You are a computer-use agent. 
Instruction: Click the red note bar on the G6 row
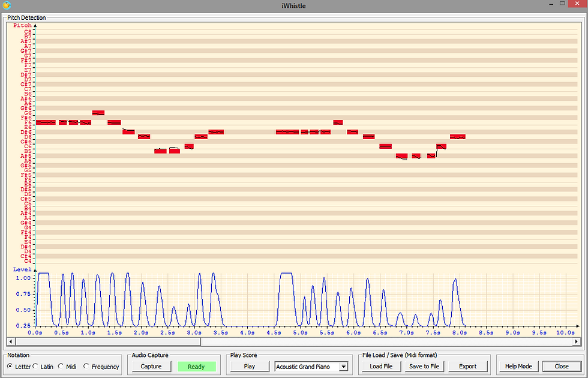pyautogui.click(x=98, y=113)
